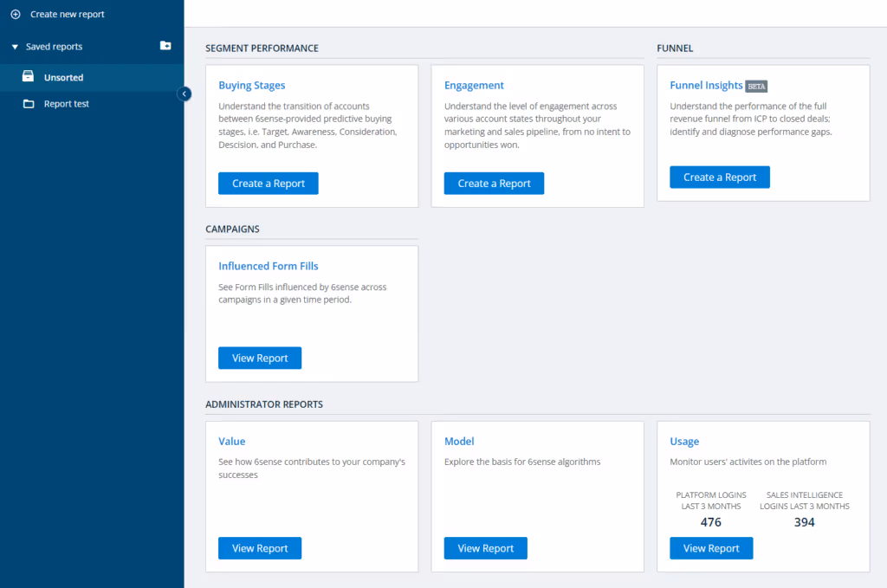The height and width of the screenshot is (588, 887).
Task: Click the Value card description text
Action: point(312,468)
